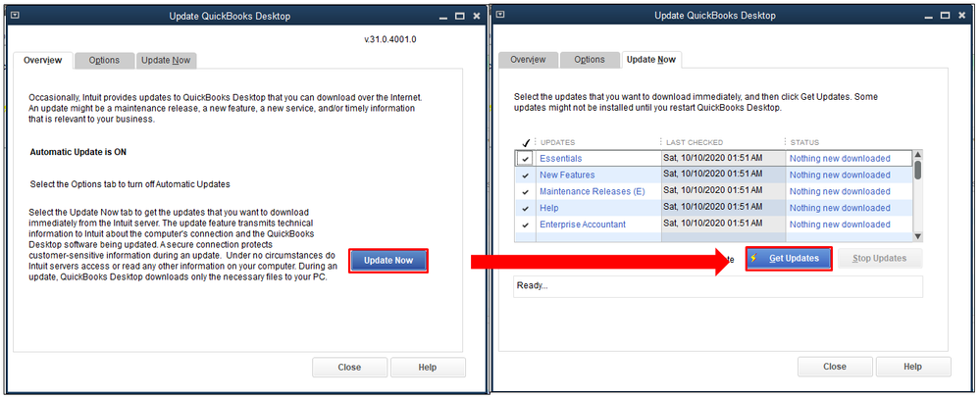The height and width of the screenshot is (399, 980).
Task: Click Essentials row last checked date
Action: pos(712,157)
